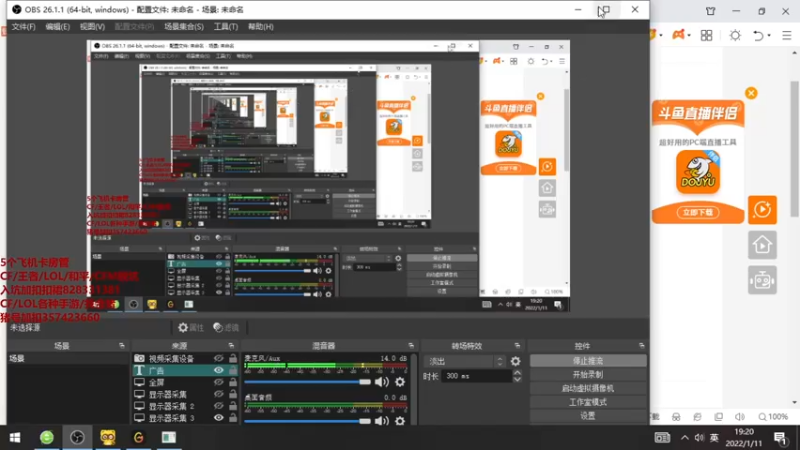Click the gray home-play sidebar icon

point(762,245)
